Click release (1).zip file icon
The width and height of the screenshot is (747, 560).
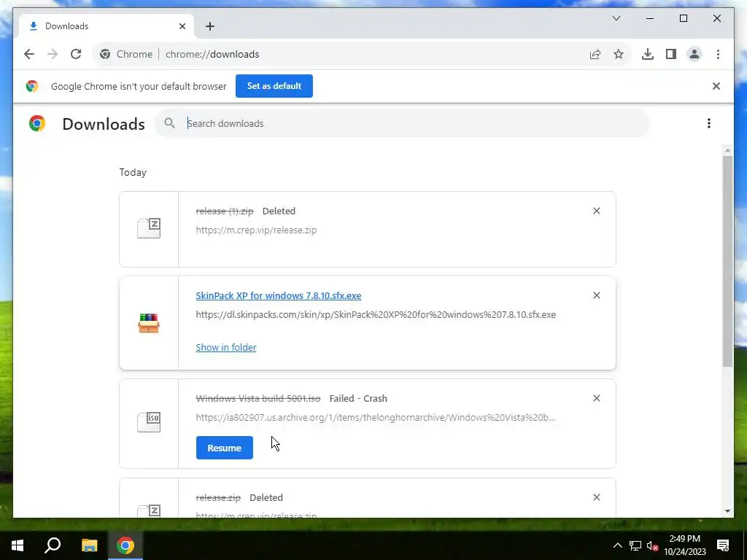click(x=149, y=228)
